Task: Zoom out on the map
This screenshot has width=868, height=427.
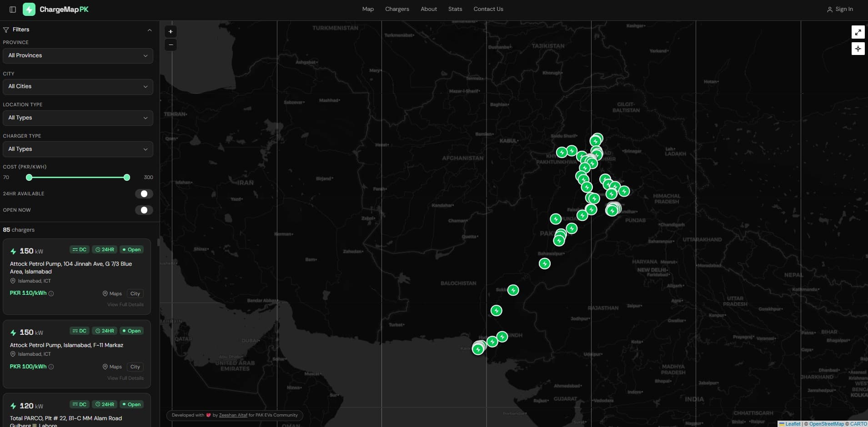Action: (171, 45)
